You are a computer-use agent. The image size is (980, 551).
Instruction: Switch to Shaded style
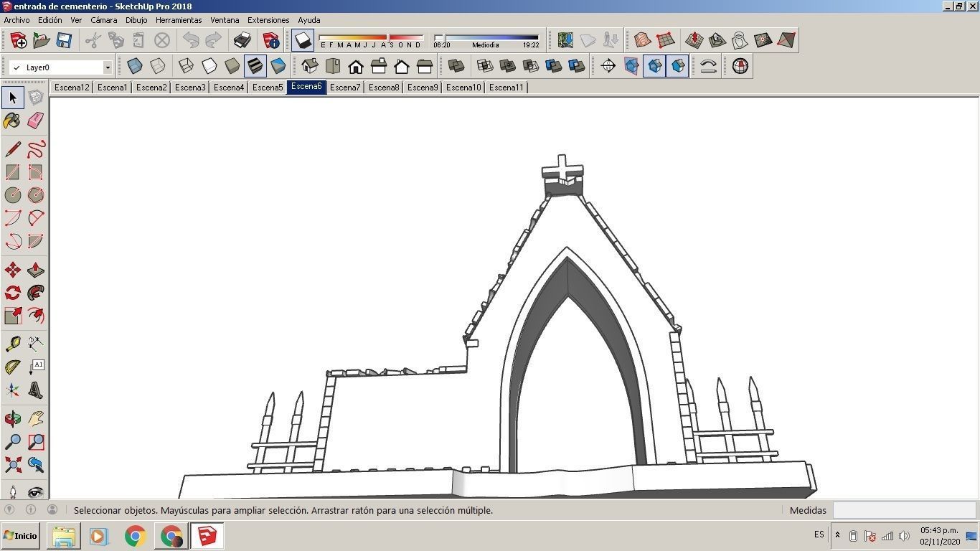click(x=232, y=67)
